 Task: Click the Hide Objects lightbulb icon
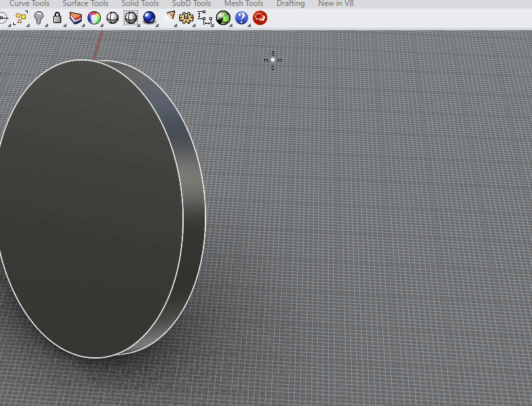pyautogui.click(x=39, y=18)
